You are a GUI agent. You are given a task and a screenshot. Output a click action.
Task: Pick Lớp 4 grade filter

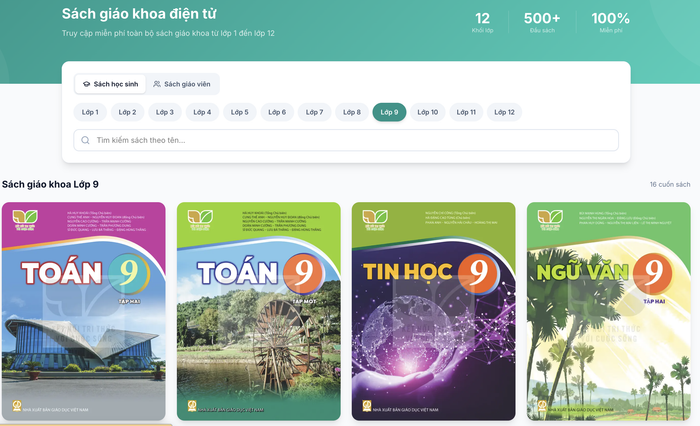point(202,112)
